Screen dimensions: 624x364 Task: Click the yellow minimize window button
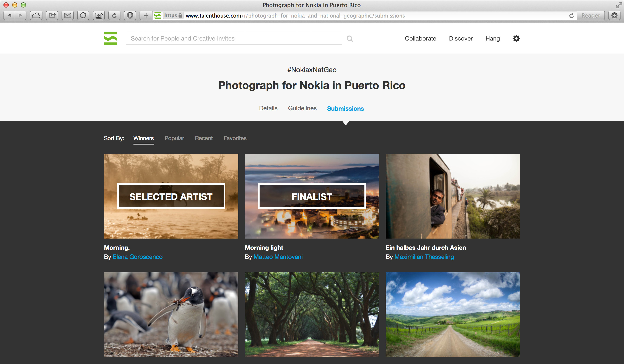(x=15, y=5)
